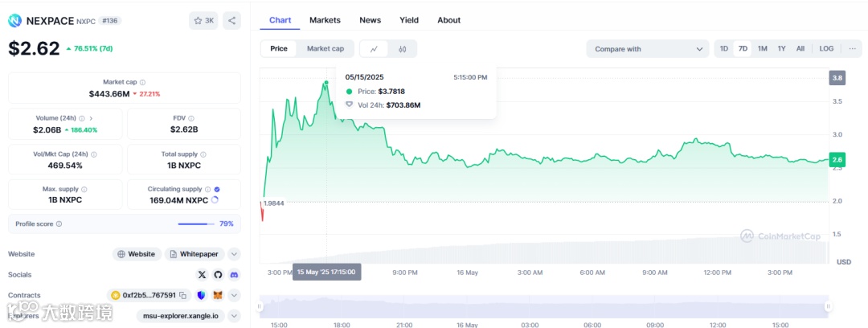The width and height of the screenshot is (868, 328).
Task: Open the GitHub social link
Action: click(218, 275)
